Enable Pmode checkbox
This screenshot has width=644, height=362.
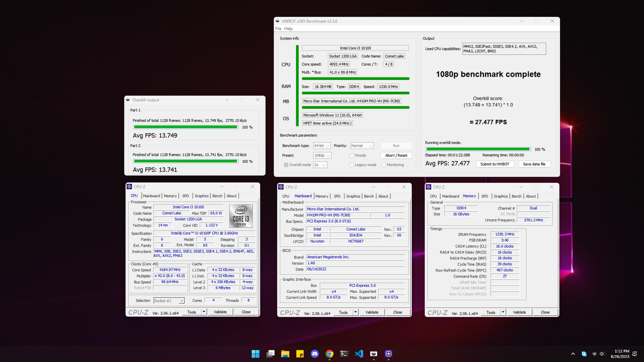(x=352, y=156)
